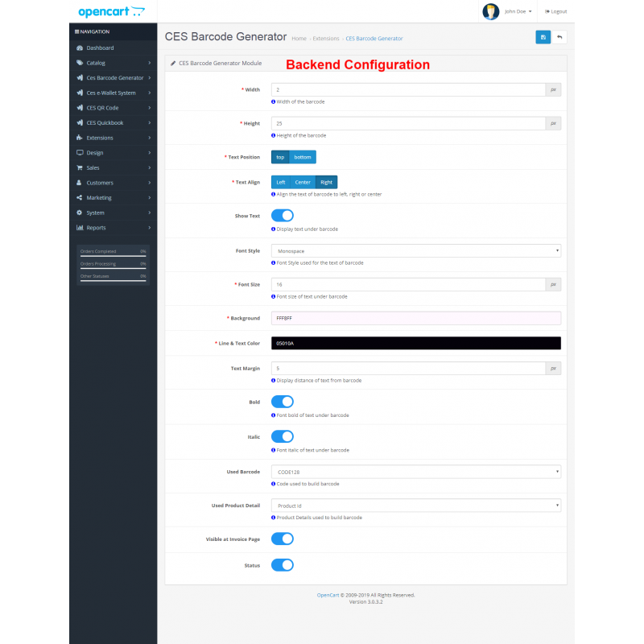This screenshot has height=644, width=644.
Task: Click the CES QR Code sidebar icon
Action: click(x=80, y=108)
